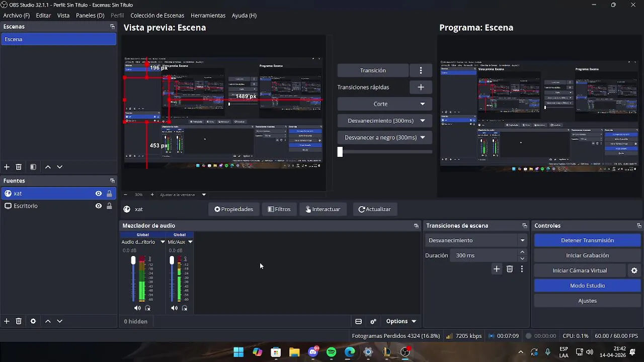Toggle lock on Escritorio source
The width and height of the screenshot is (644, 362).
pyautogui.click(x=109, y=206)
